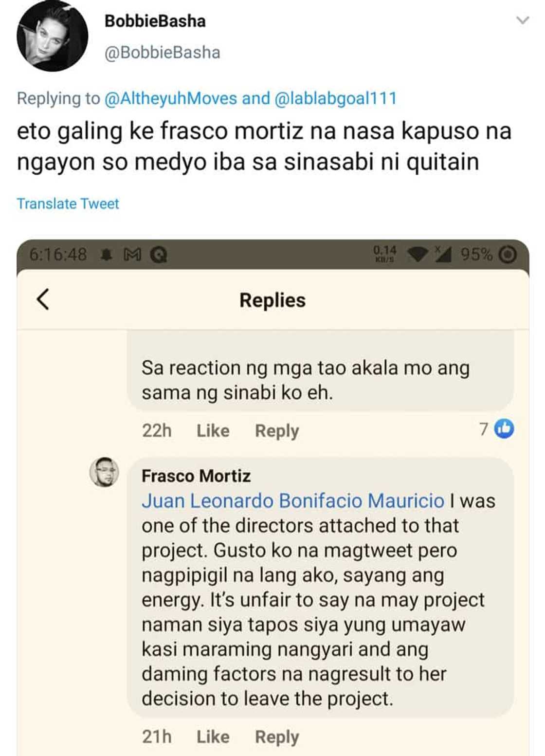545x756 pixels.
Task: Open the @lablabgoal111 mention
Action: click(336, 98)
